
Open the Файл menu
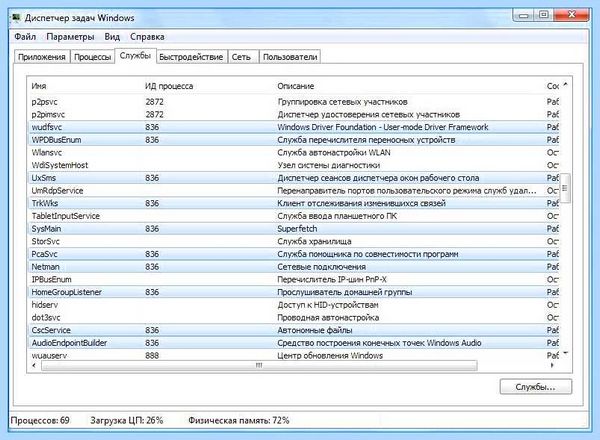(x=25, y=37)
